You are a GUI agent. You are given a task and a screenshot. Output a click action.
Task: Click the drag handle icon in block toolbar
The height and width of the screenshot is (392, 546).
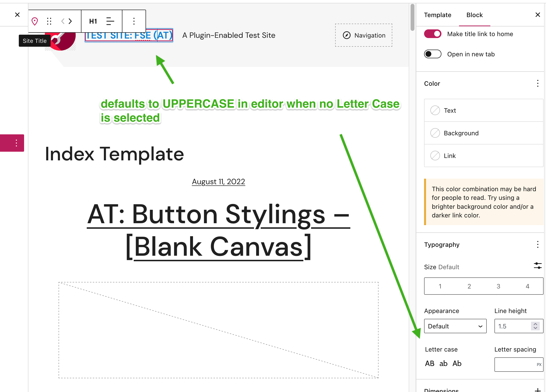[x=49, y=21]
